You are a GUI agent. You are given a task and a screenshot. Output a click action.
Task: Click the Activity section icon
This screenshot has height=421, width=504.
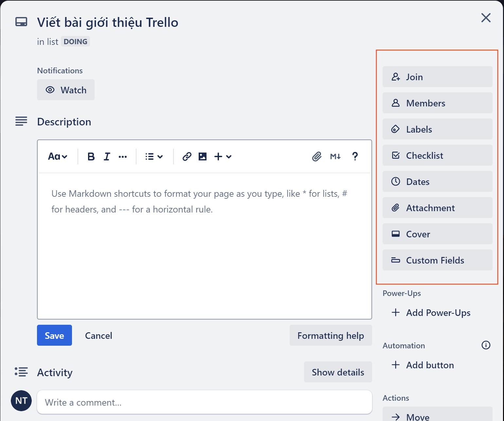coord(21,372)
